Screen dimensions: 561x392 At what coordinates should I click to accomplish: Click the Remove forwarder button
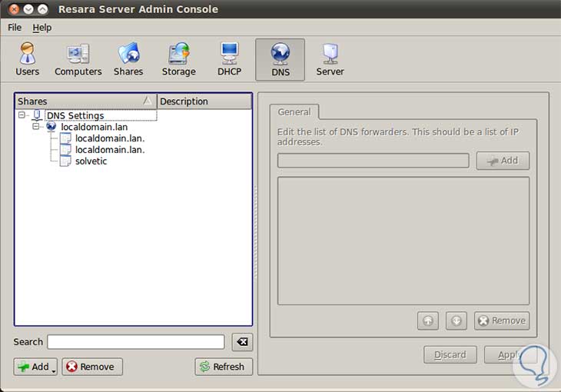502,321
